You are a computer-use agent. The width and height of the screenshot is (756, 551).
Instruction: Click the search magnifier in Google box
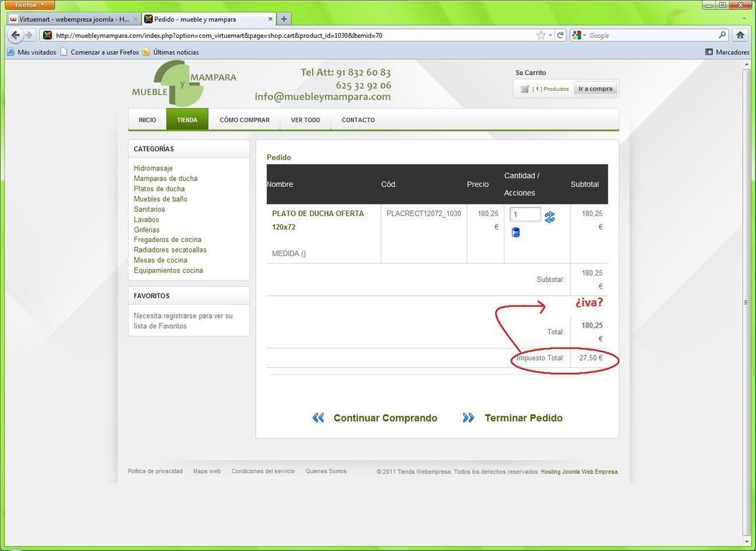[722, 35]
